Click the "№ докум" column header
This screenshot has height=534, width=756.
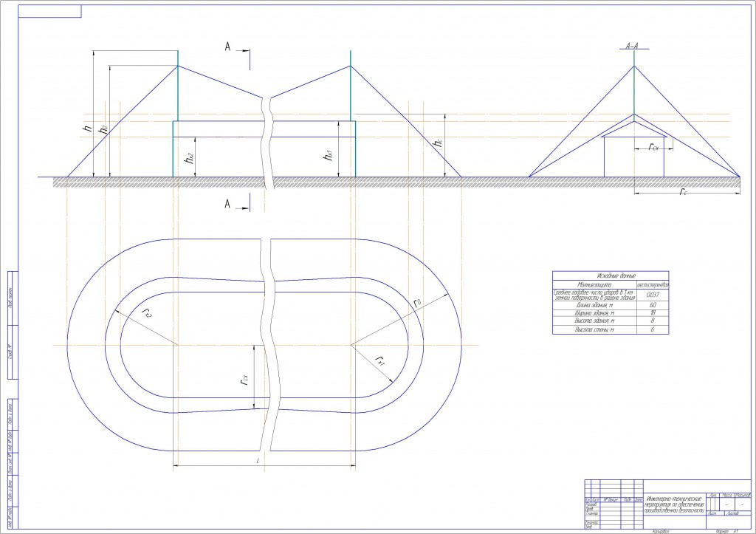(x=611, y=500)
